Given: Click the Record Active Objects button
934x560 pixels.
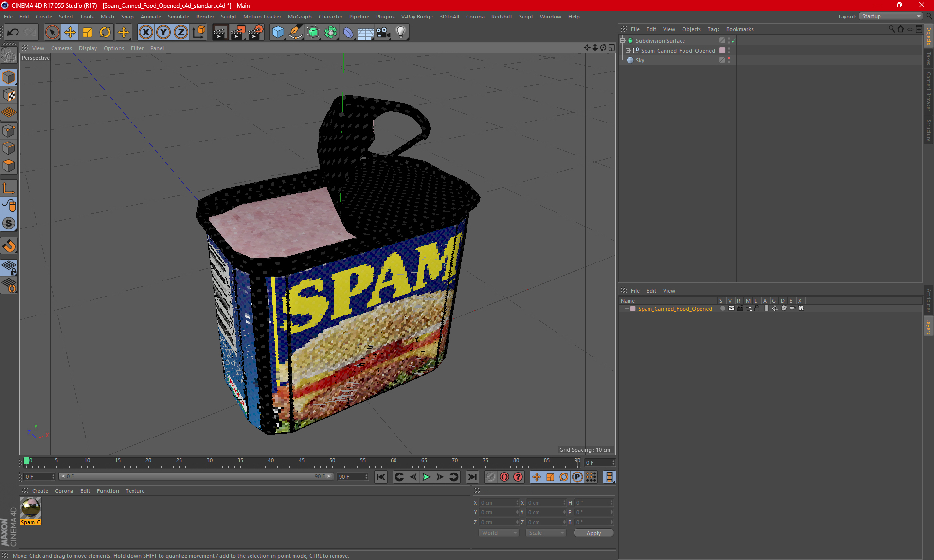Looking at the screenshot, I should pos(490,477).
